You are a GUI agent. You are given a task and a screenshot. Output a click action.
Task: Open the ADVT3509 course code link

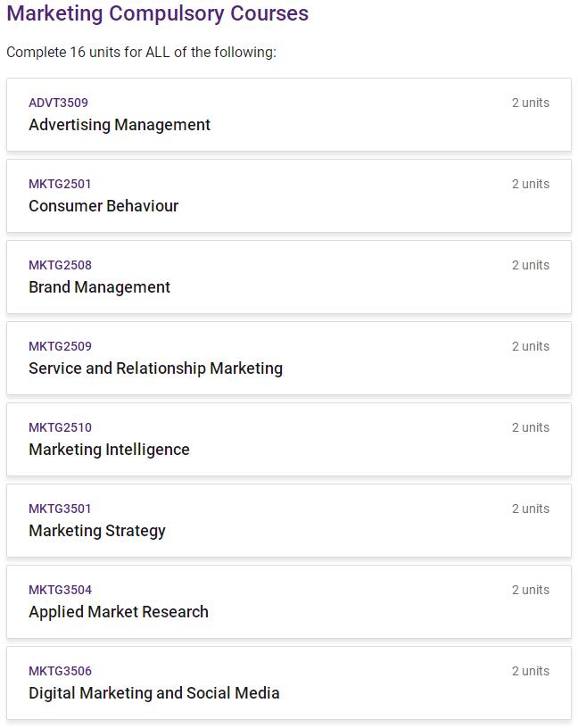coord(58,103)
